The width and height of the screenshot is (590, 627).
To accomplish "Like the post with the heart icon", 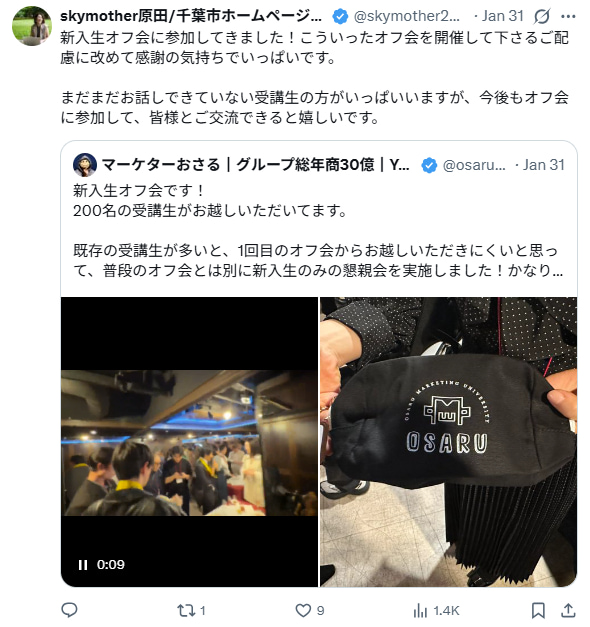I will (x=303, y=611).
